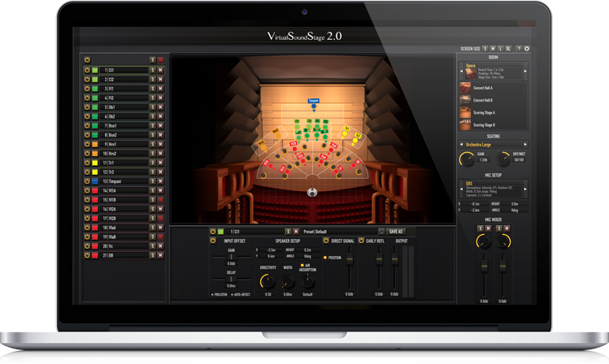Toggle the master power button above track list
609x364 pixels.
(87, 60)
